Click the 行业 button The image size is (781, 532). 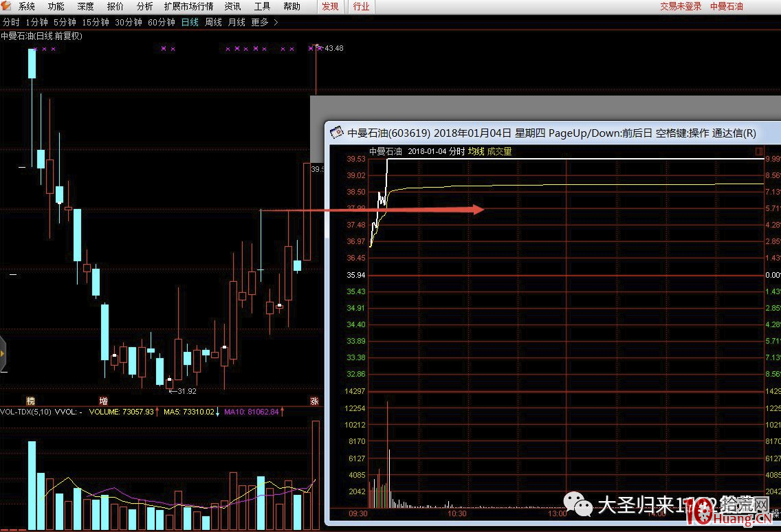coord(361,6)
